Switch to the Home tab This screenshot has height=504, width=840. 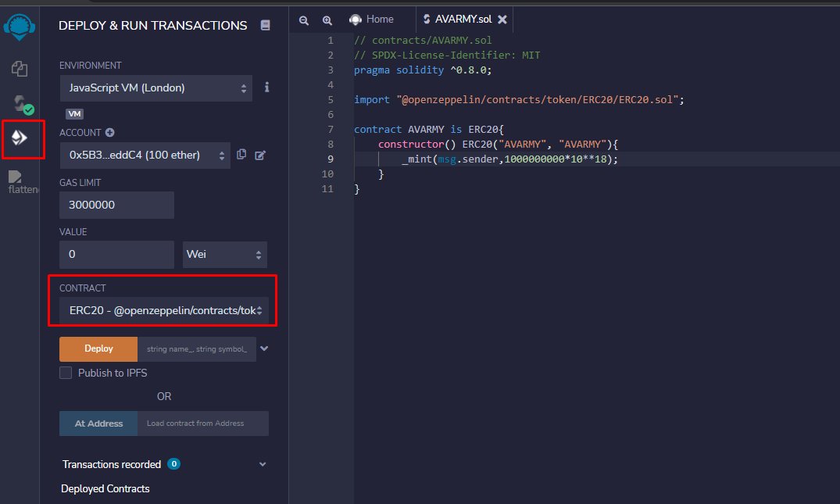pos(372,20)
